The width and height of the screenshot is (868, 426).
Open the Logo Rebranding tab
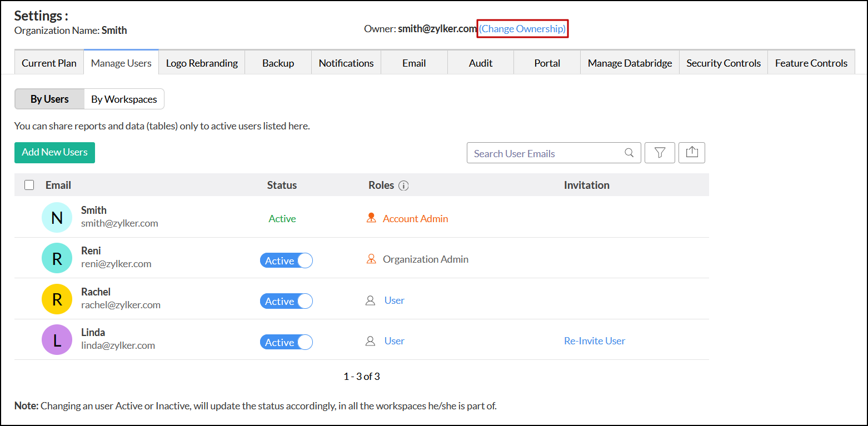tap(202, 63)
